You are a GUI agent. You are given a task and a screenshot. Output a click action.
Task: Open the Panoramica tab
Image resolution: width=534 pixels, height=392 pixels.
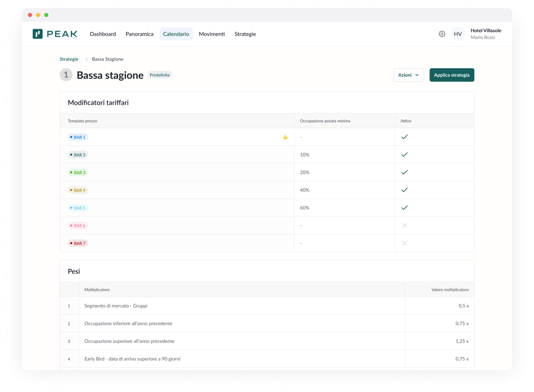click(x=140, y=34)
